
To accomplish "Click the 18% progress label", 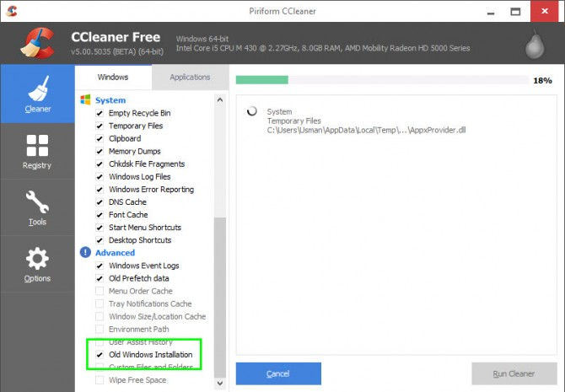I will (543, 81).
